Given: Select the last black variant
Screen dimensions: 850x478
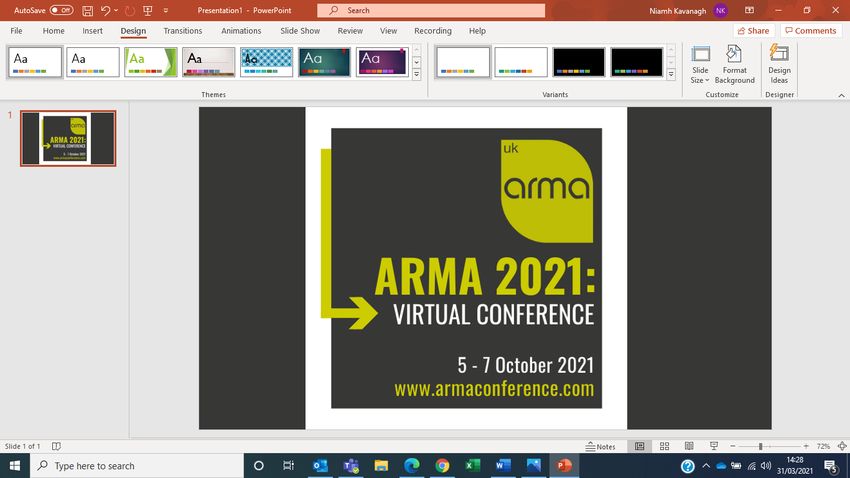Looking at the screenshot, I should (x=636, y=62).
